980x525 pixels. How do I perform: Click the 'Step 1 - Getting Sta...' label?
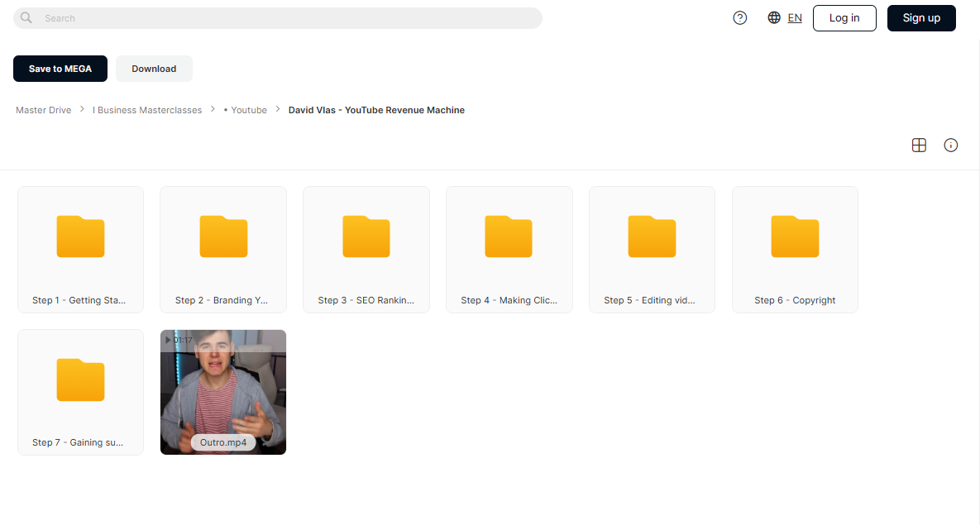79,301
